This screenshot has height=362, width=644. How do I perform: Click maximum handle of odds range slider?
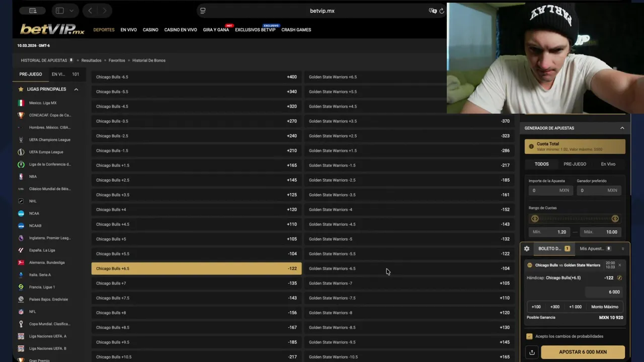pos(615,219)
